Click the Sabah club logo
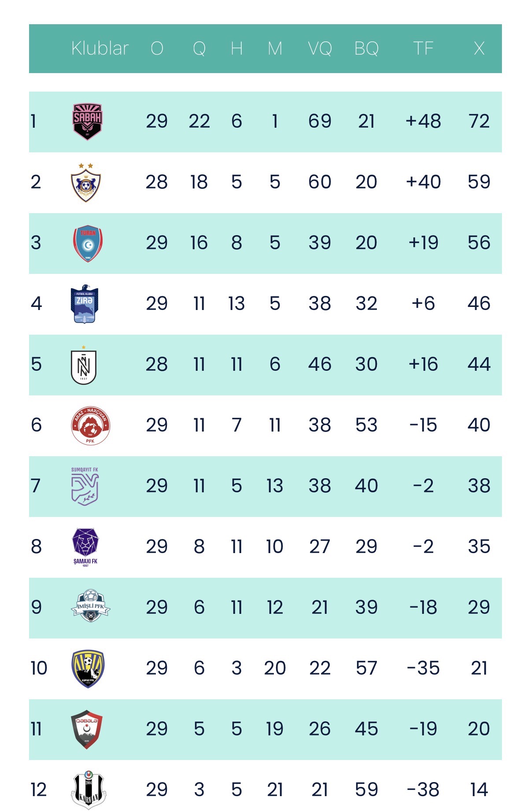Viewport: 531px width, 812px height. tap(87, 122)
